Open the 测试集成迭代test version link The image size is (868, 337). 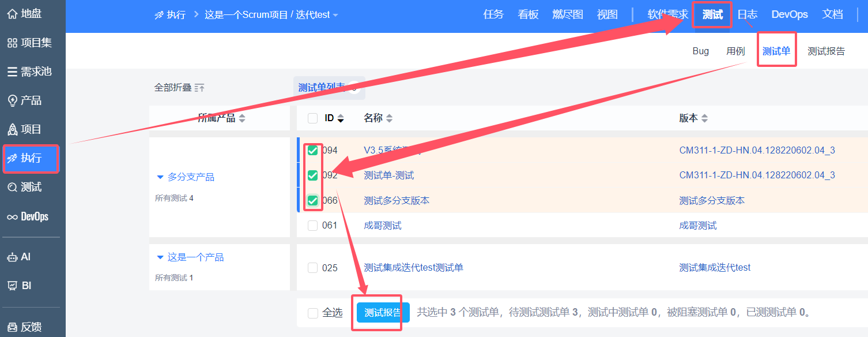[x=715, y=268]
